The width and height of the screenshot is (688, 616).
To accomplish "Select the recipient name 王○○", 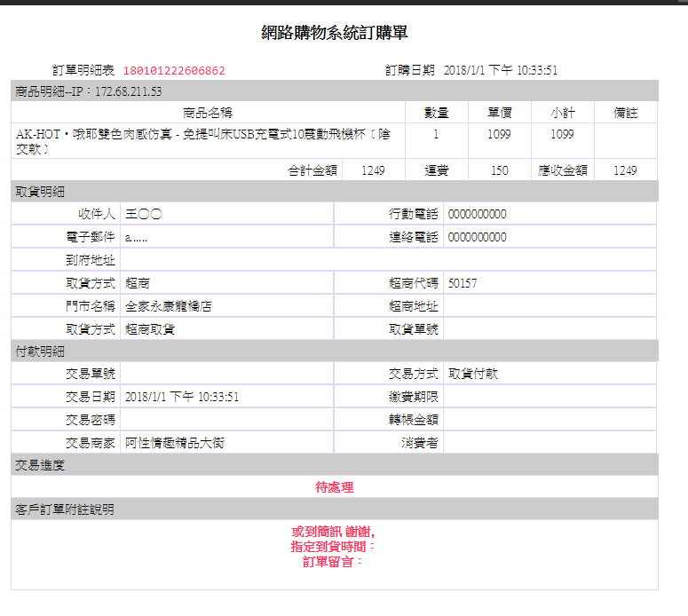I will pyautogui.click(x=144, y=214).
